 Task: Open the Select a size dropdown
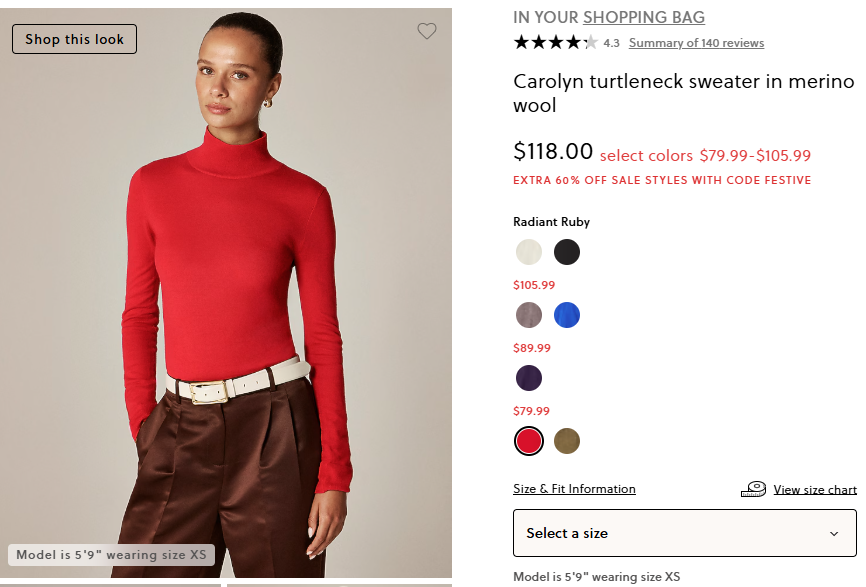click(x=685, y=533)
